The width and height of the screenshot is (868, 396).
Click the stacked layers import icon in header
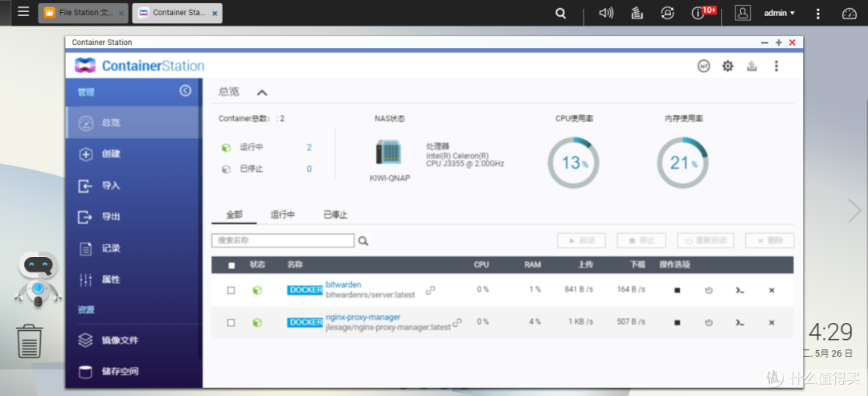coord(751,66)
